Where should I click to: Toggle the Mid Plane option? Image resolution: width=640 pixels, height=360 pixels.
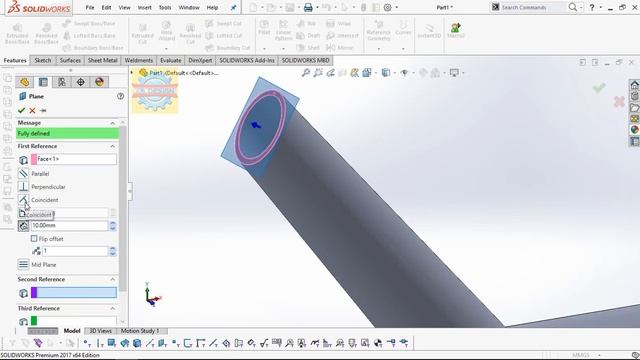23,264
